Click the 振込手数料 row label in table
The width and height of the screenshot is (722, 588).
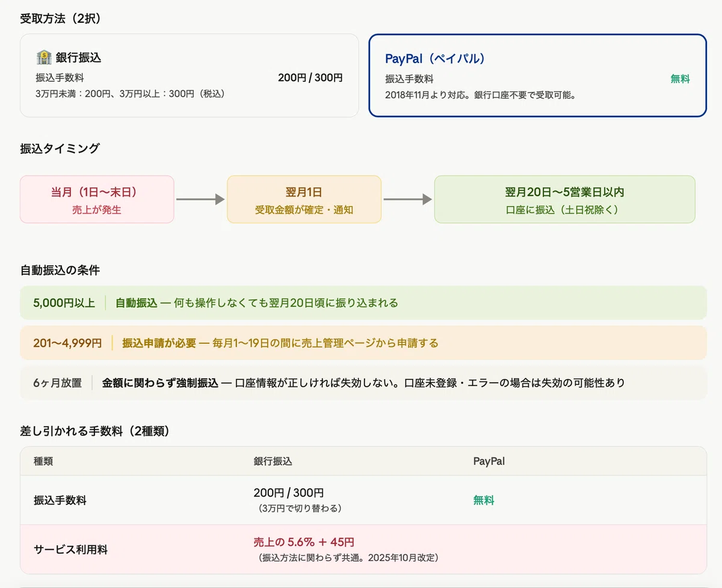tap(60, 500)
